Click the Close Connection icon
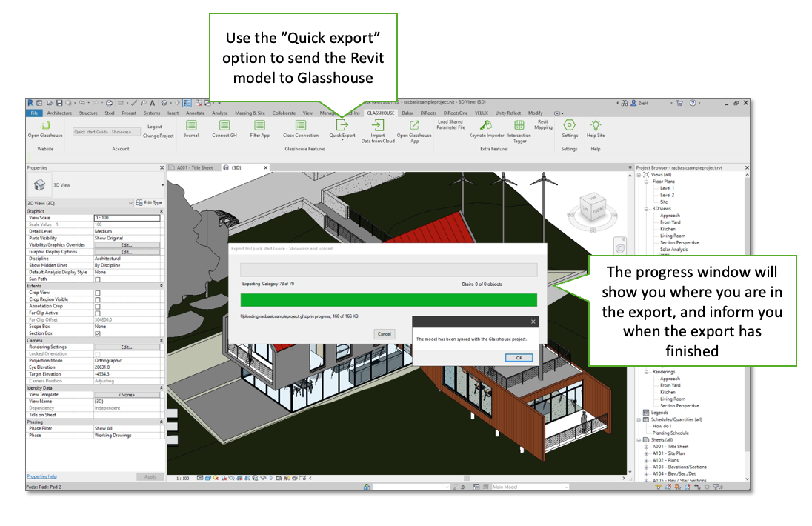This screenshot has width=812, height=526. [300, 125]
